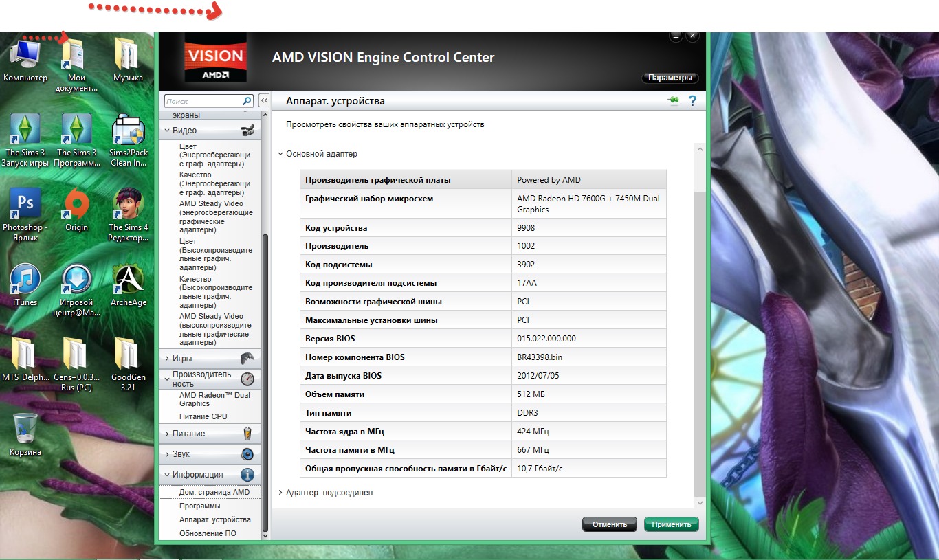
Task: Expand the Звук section
Action: pyautogui.click(x=167, y=454)
